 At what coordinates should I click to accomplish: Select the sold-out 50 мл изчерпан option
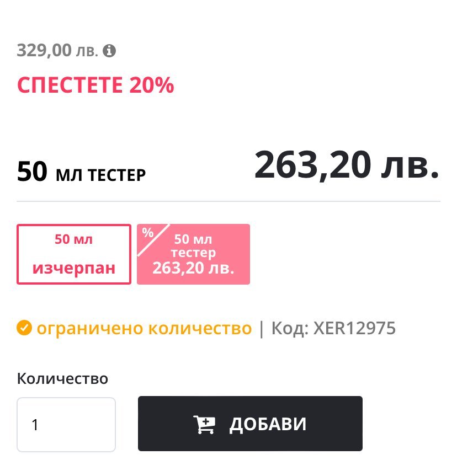tap(74, 254)
